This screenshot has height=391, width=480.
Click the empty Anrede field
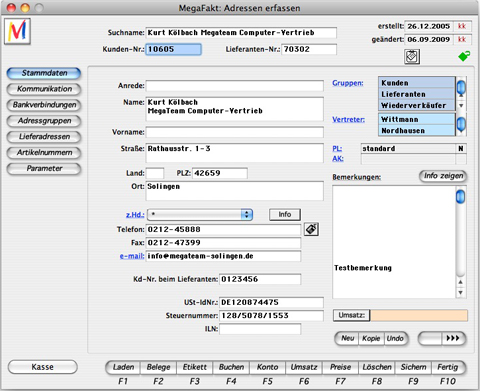(x=235, y=86)
